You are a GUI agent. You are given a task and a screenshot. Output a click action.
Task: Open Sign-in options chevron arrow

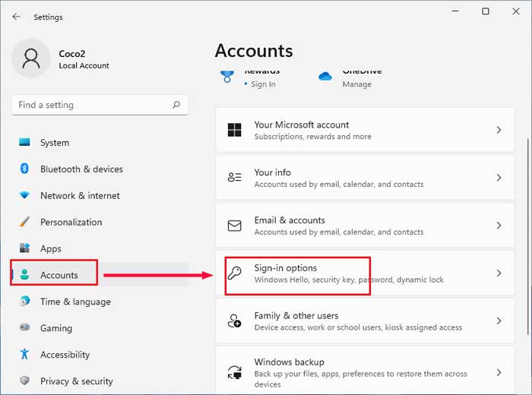[499, 273]
